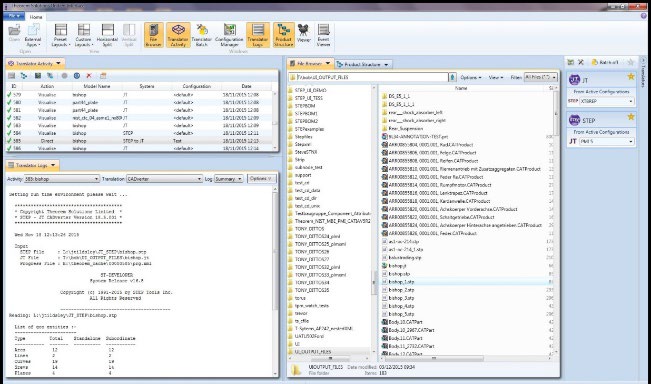Screen dimensions: 651x384
Task: Open the JT PMI configuration dropdown
Action: (x=607, y=142)
